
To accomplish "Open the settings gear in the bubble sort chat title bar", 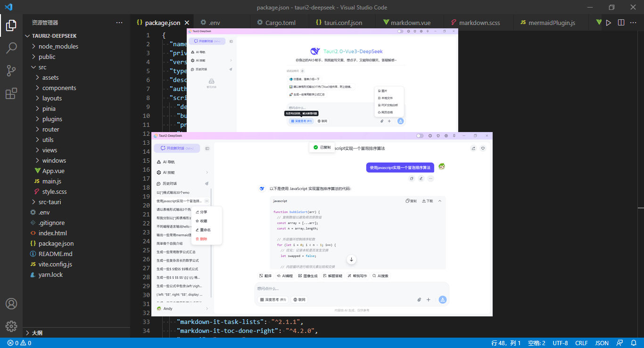I will [446, 136].
